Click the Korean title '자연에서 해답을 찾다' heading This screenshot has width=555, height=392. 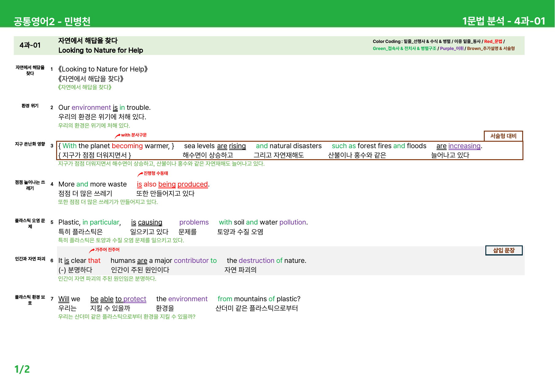click(88, 40)
